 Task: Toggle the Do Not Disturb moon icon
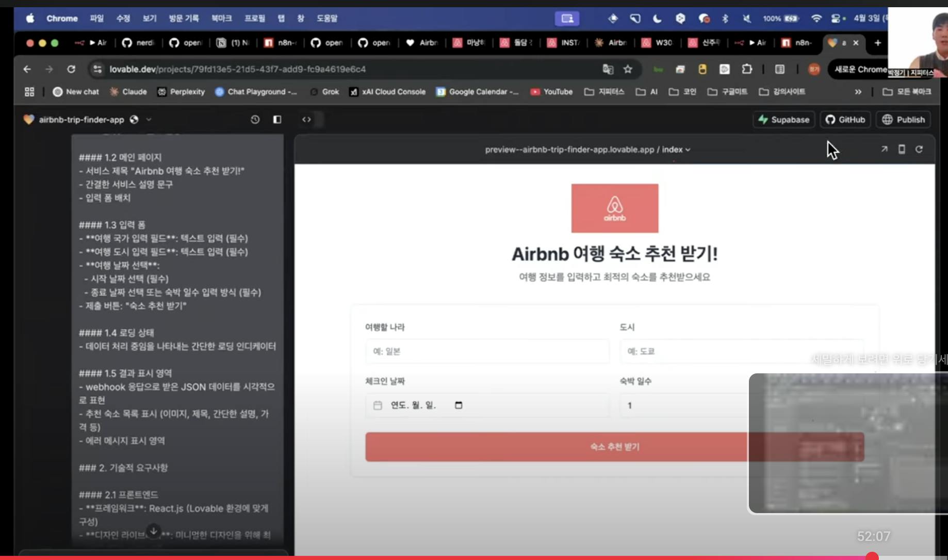click(x=657, y=19)
